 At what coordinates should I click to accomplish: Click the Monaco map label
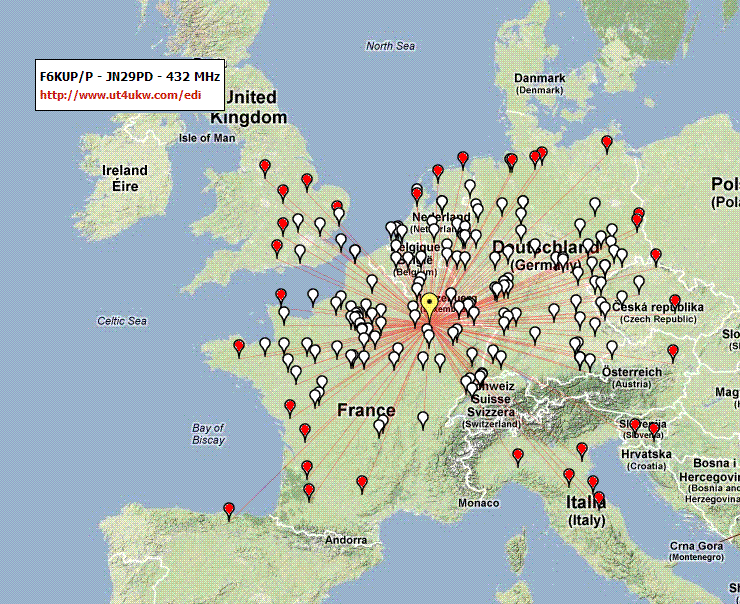point(479,503)
